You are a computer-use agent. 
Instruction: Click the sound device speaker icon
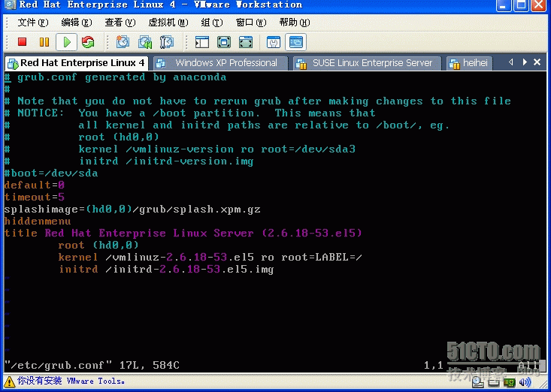pos(525,381)
